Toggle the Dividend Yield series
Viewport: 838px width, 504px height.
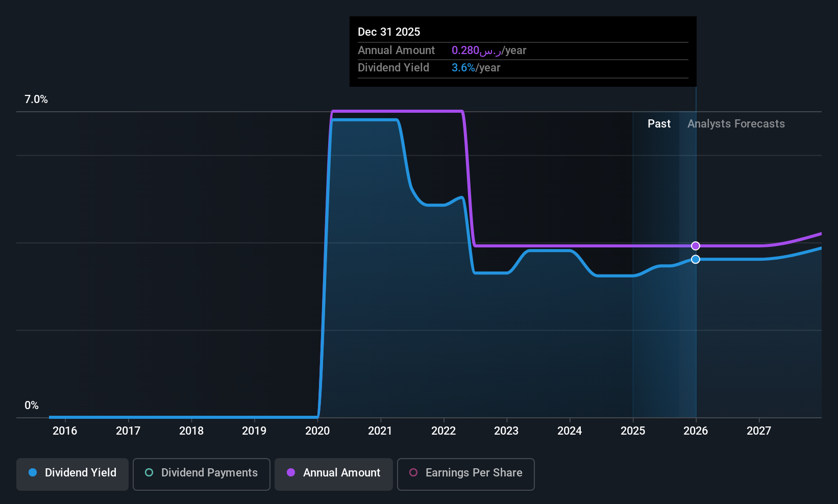point(72,474)
